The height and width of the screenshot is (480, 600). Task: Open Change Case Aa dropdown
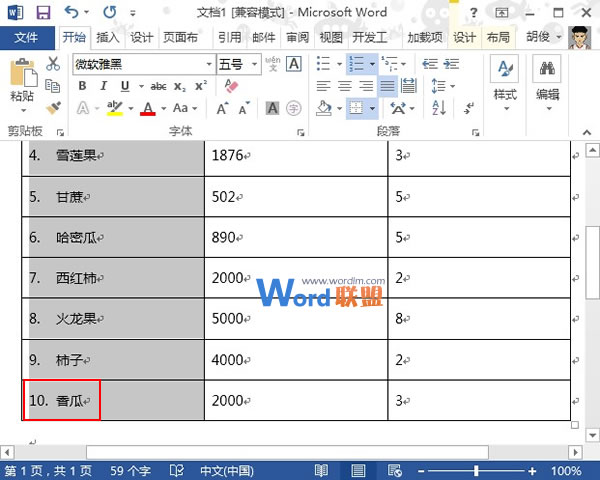[185, 108]
